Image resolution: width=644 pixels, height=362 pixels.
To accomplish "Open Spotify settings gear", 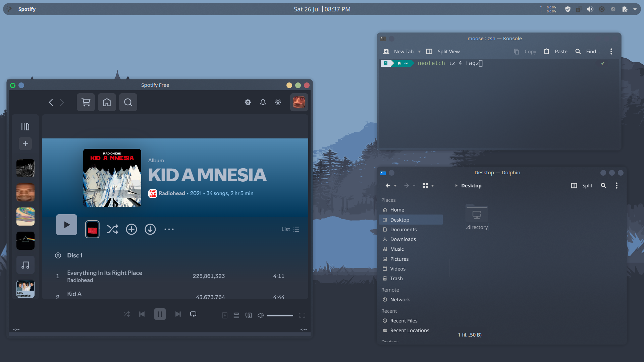I will pyautogui.click(x=248, y=102).
